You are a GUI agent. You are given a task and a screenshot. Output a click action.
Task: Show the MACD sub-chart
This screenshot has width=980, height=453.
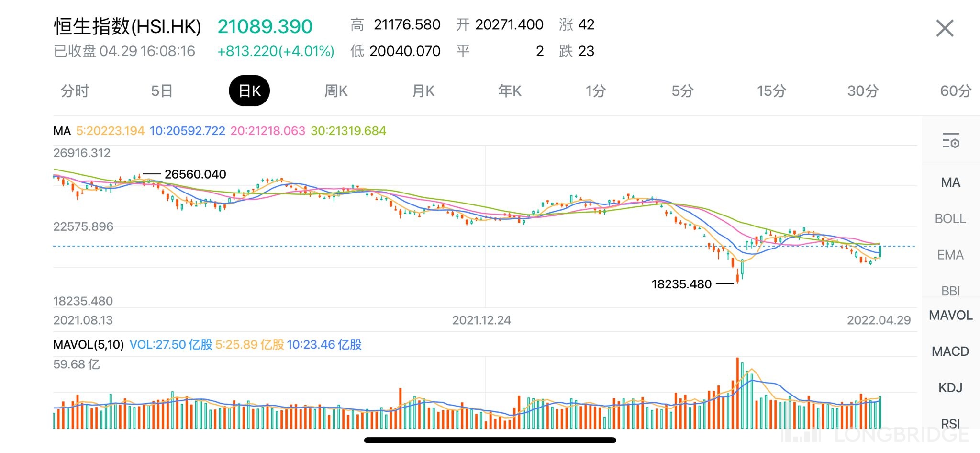[950, 351]
